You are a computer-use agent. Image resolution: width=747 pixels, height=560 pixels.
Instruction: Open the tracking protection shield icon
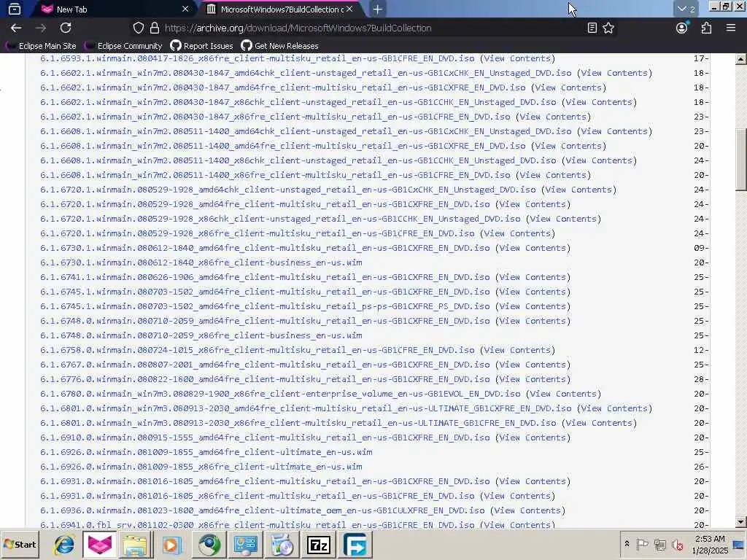(138, 28)
